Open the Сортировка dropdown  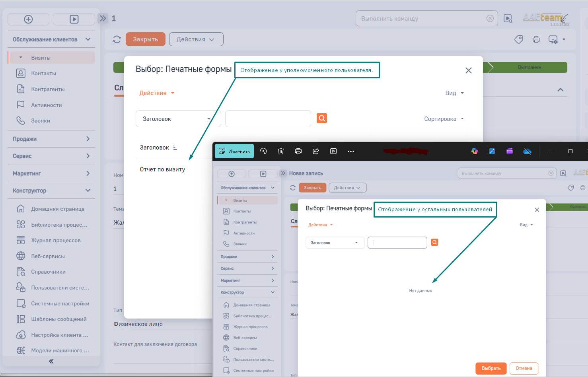444,119
